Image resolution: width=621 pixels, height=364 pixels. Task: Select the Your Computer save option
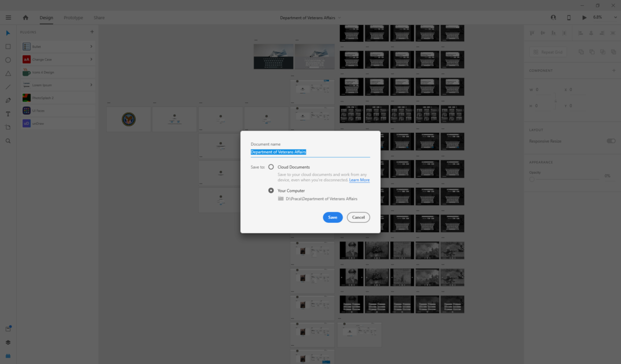point(271,190)
